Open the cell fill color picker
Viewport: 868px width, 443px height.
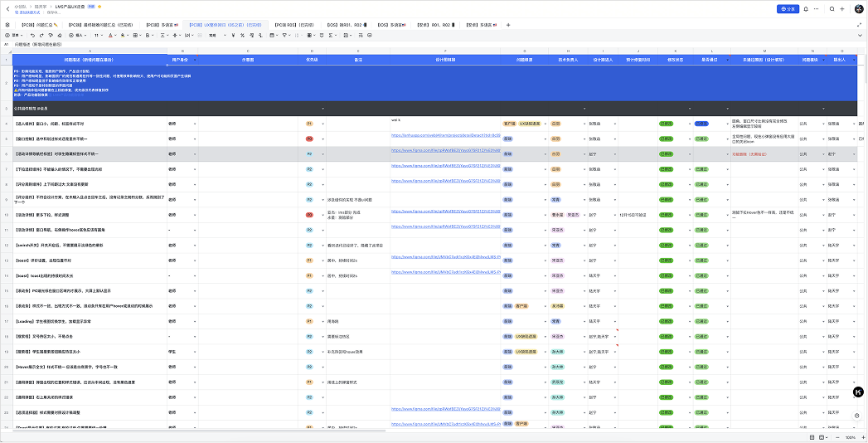click(123, 35)
